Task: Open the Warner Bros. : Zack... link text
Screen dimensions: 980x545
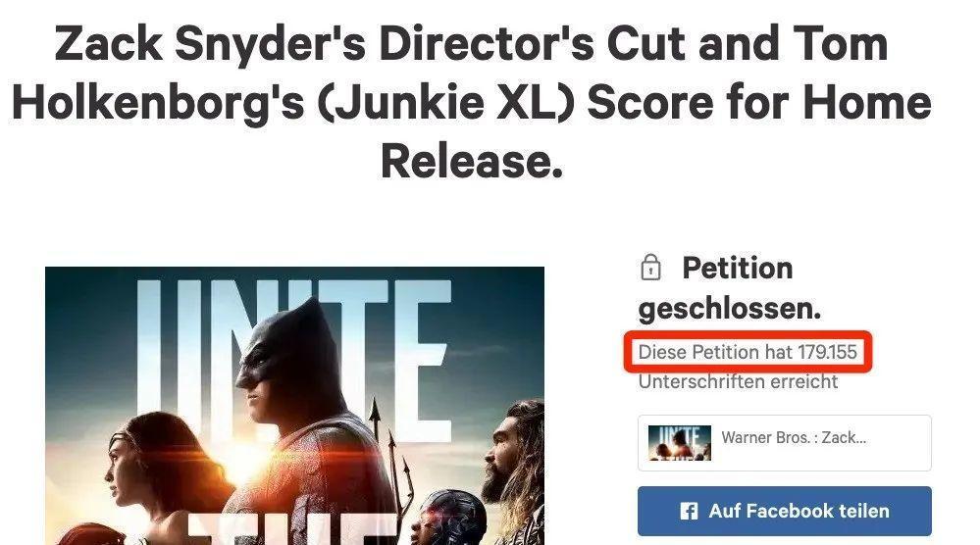Action: pyautogui.click(x=794, y=437)
